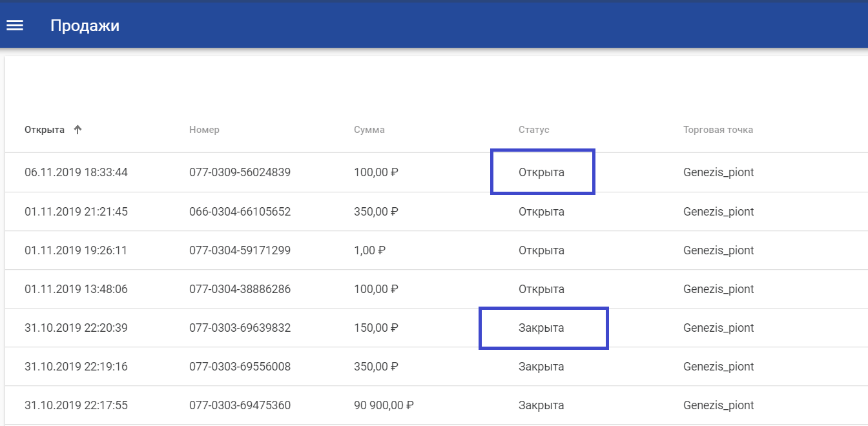
Task: Sort table by Открыта column header
Action: pyautogui.click(x=45, y=130)
